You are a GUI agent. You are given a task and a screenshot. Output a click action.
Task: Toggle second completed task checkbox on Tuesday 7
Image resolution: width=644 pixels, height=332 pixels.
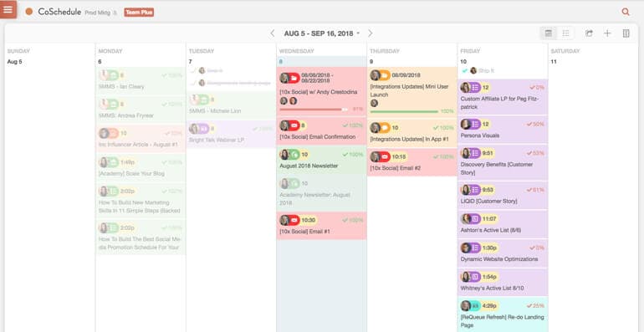point(193,83)
